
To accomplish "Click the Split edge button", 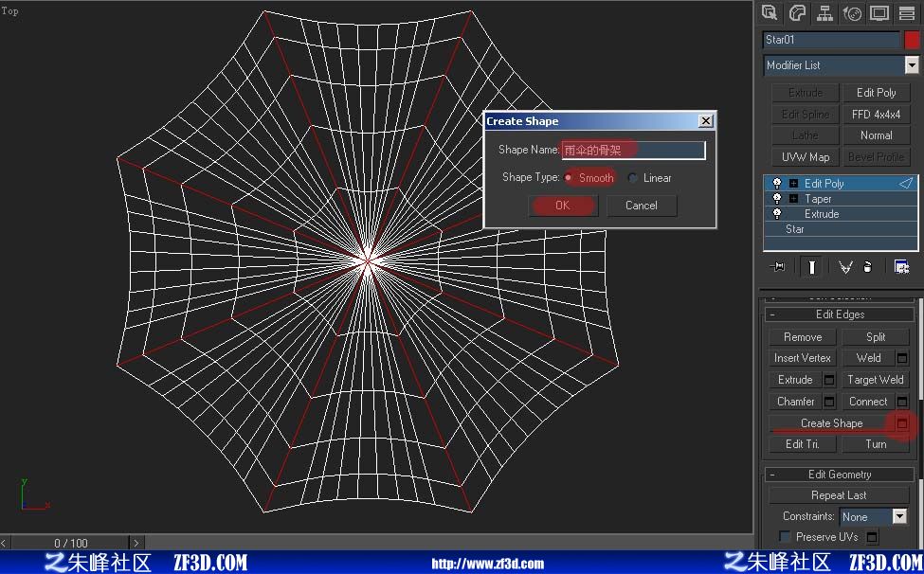I will pos(876,337).
